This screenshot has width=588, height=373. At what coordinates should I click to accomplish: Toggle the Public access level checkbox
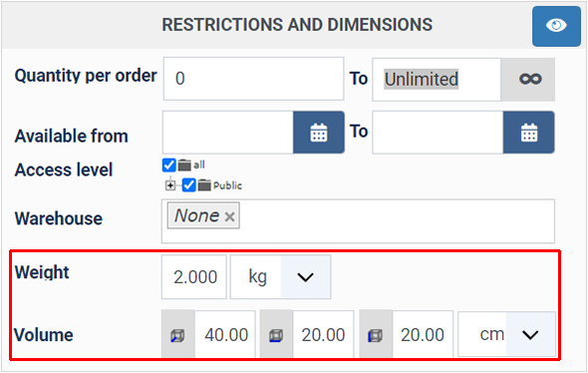[188, 185]
